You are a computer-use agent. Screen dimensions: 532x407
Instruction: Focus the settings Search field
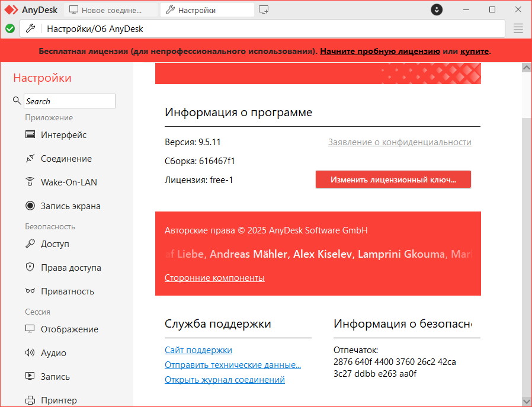pos(69,101)
